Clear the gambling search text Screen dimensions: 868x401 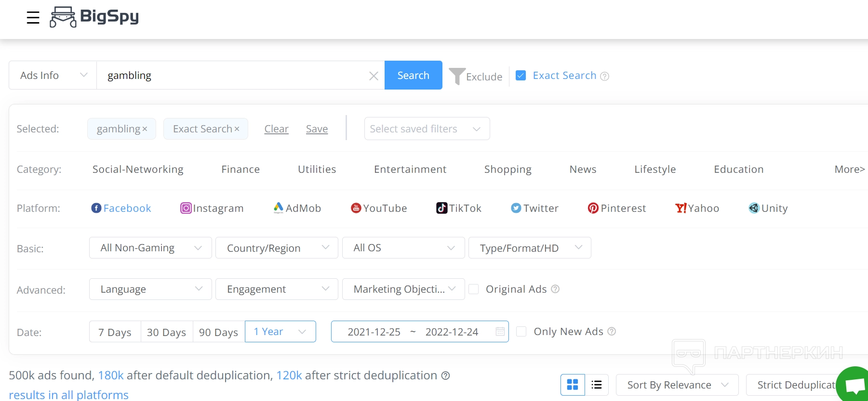click(x=374, y=76)
